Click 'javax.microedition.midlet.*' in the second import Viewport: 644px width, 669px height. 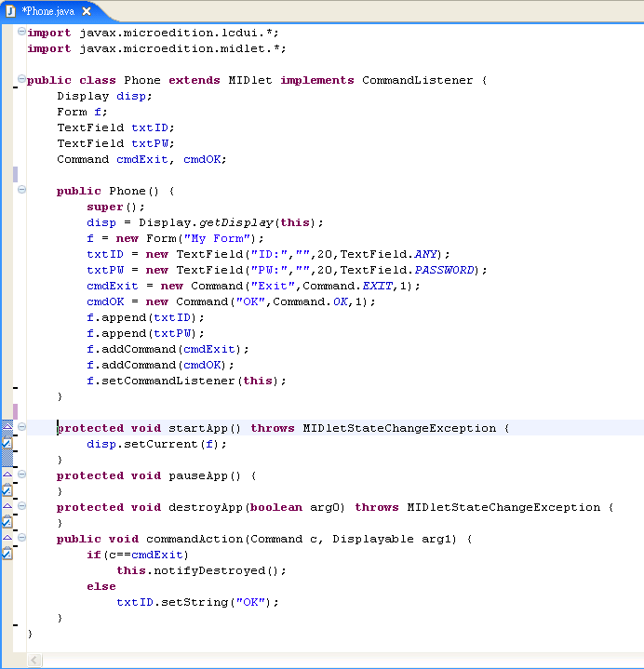click(180, 48)
